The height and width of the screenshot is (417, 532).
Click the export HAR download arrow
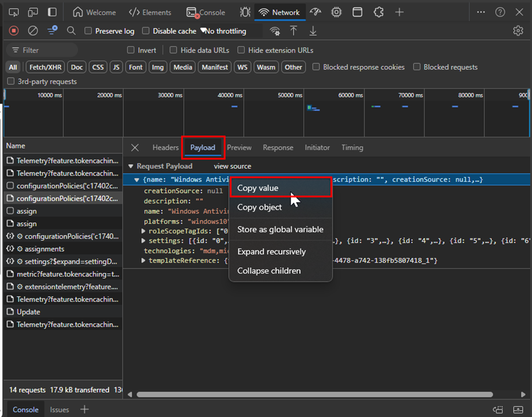pyautogui.click(x=313, y=31)
